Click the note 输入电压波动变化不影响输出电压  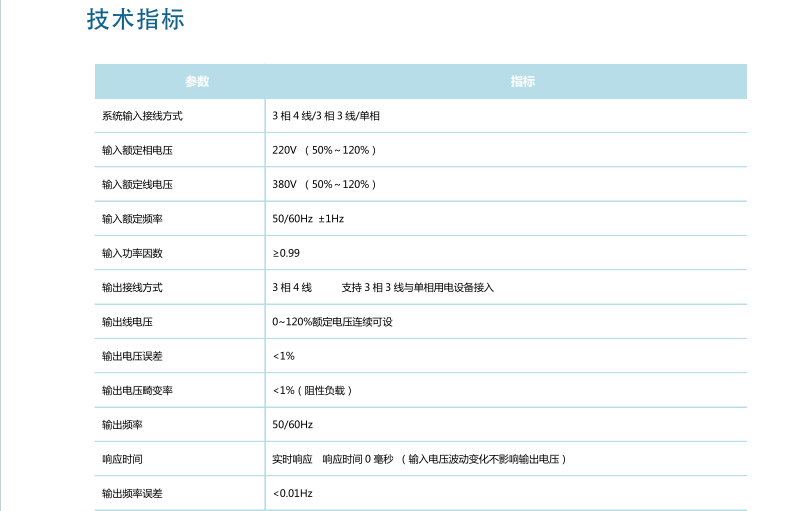click(x=484, y=459)
